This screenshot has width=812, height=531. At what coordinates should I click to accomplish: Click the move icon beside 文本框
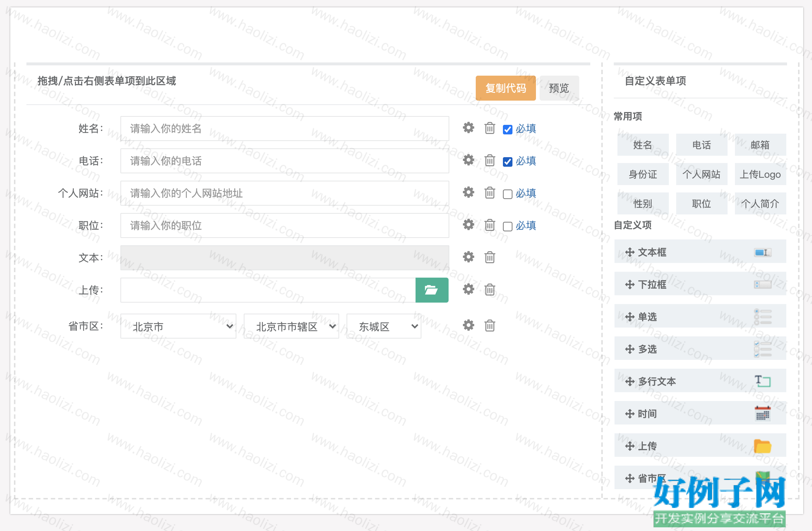pyautogui.click(x=630, y=252)
